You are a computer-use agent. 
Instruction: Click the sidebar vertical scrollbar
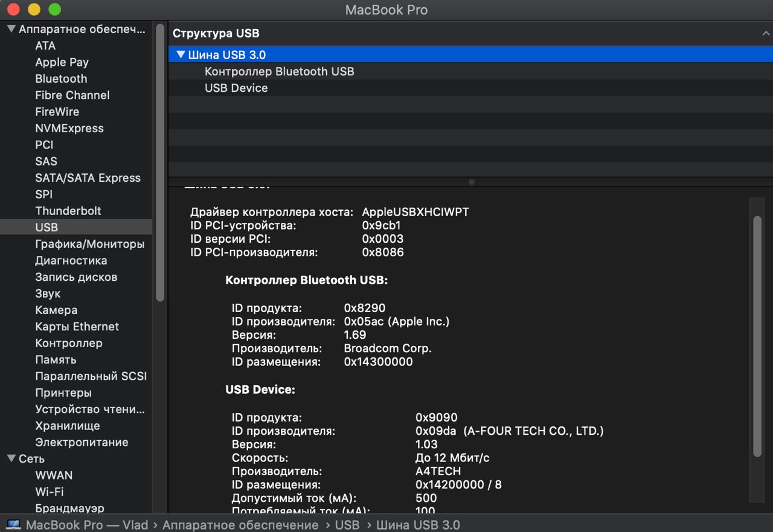coord(160,162)
